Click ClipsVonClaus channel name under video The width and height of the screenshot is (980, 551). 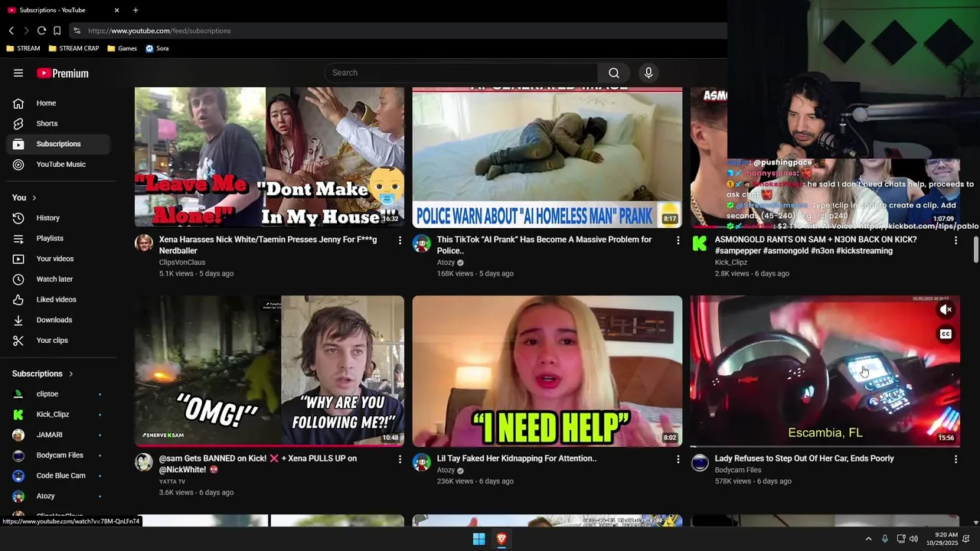coord(182,262)
